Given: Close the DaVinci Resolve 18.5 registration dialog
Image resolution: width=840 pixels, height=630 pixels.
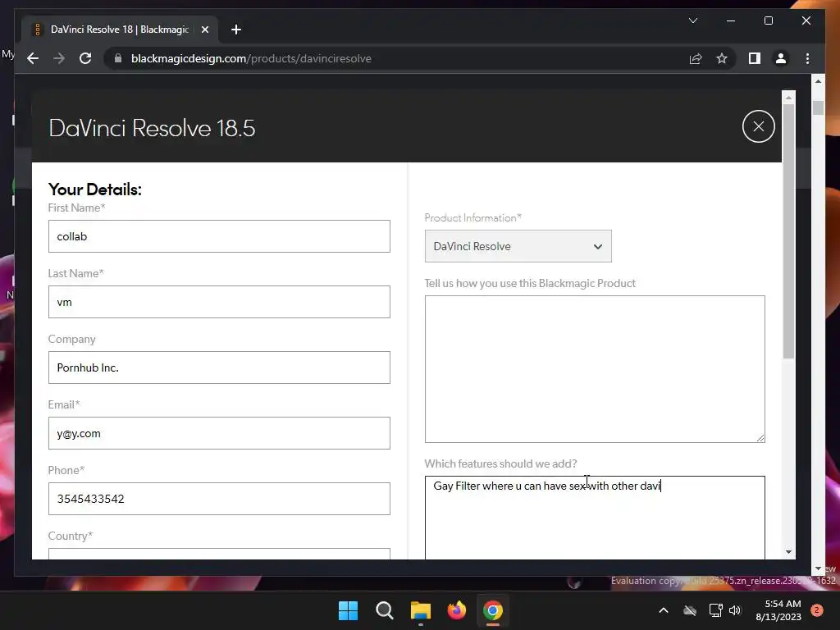Looking at the screenshot, I should pos(758,126).
